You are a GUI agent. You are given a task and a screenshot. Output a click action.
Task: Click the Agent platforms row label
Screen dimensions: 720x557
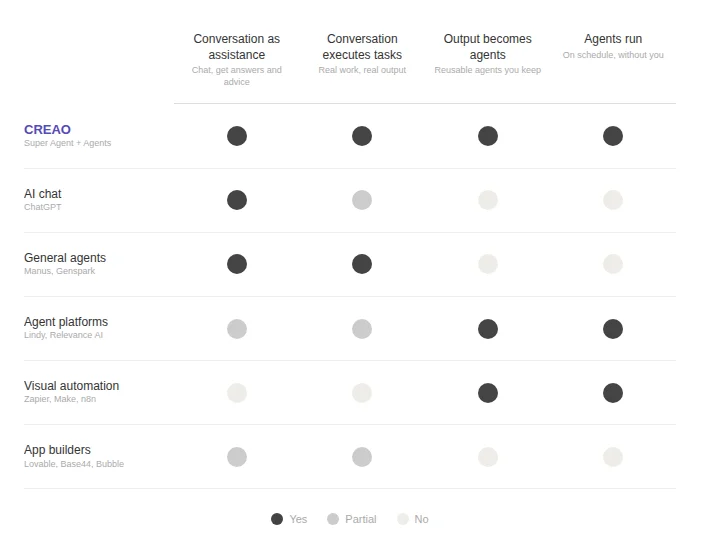pyautogui.click(x=66, y=322)
